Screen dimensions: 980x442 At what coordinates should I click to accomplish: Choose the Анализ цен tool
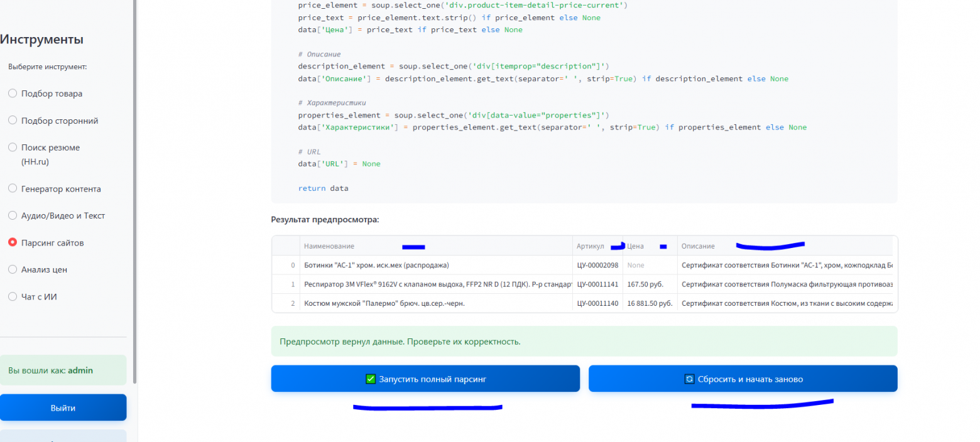click(13, 270)
